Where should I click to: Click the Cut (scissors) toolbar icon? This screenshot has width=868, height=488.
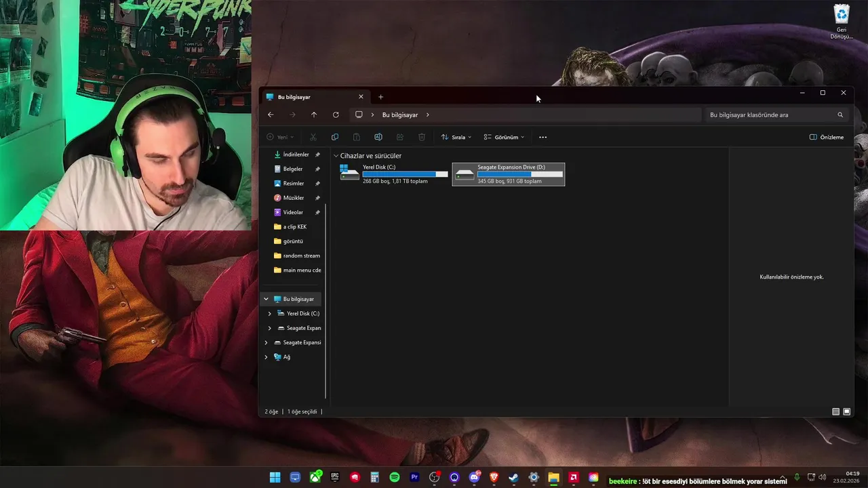[x=313, y=137]
